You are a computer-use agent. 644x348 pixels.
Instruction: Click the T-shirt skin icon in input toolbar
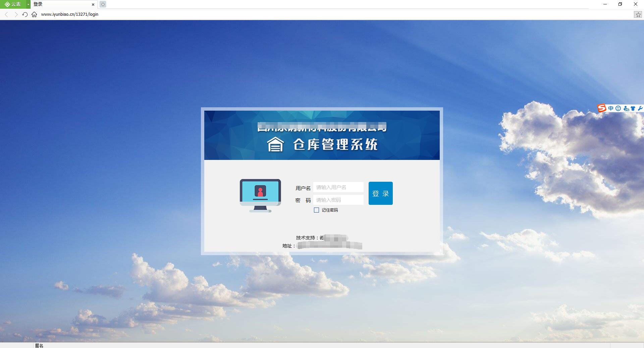tap(633, 108)
